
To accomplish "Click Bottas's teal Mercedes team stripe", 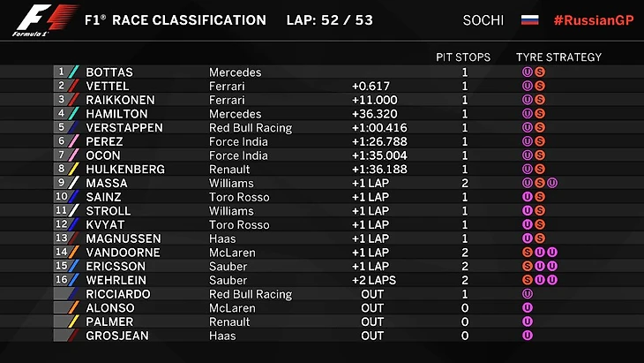I will (73, 72).
